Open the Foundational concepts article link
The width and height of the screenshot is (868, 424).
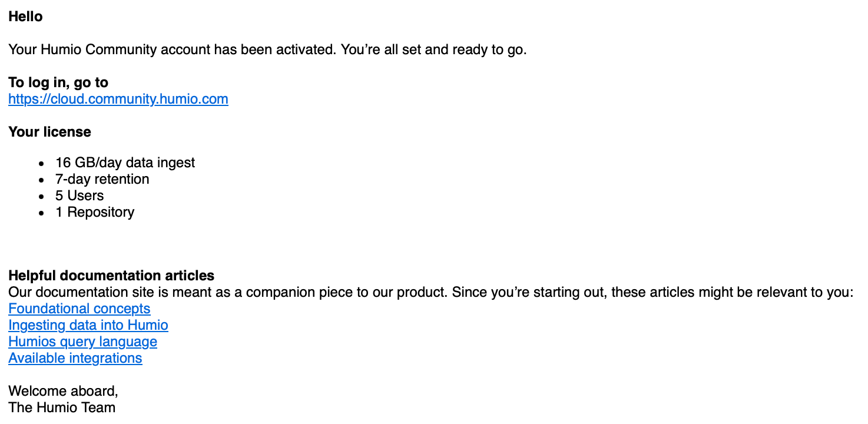tap(79, 309)
